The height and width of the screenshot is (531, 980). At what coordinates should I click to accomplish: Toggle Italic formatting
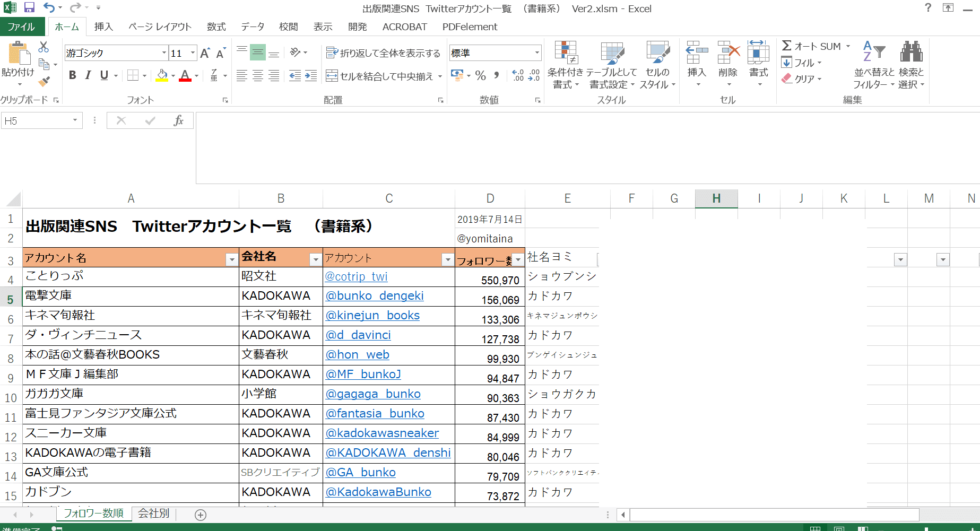(x=88, y=76)
